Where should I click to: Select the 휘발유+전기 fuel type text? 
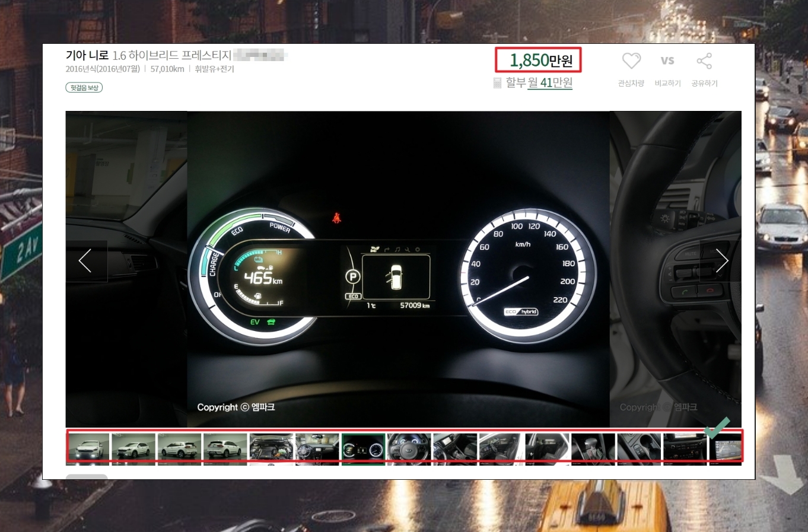(x=214, y=69)
